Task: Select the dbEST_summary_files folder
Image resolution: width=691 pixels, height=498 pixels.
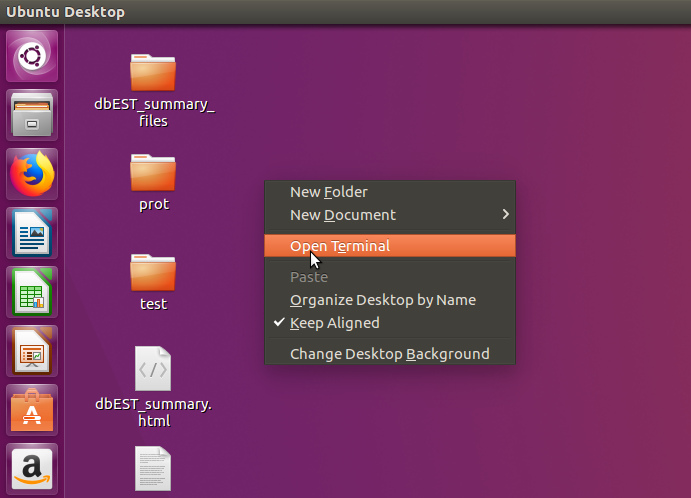Action: (153, 72)
